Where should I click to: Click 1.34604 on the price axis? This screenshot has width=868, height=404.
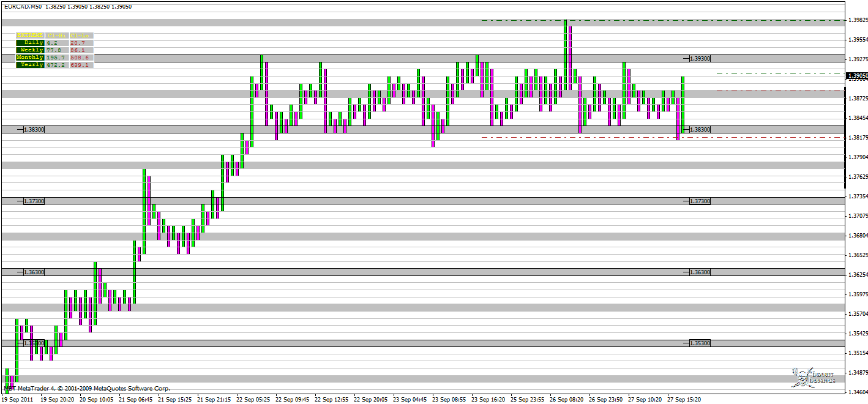(858, 392)
